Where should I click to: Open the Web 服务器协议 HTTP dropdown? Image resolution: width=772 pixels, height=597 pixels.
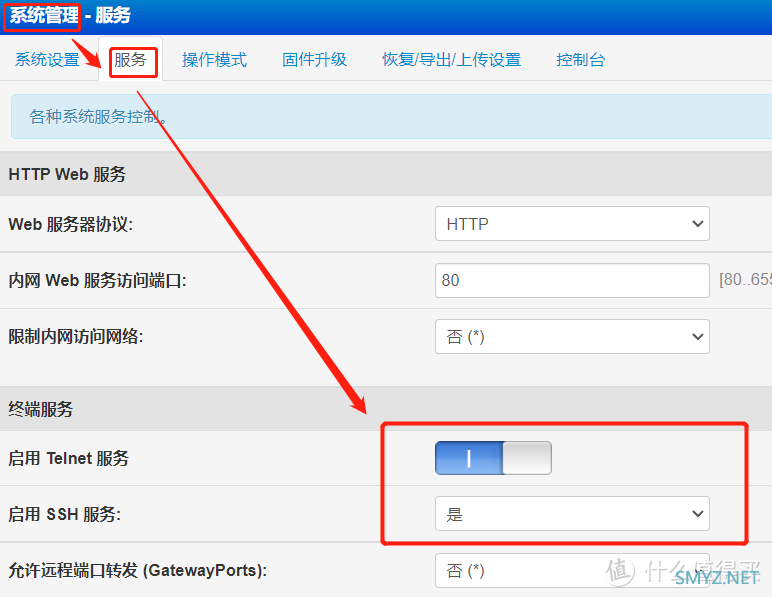[571, 224]
